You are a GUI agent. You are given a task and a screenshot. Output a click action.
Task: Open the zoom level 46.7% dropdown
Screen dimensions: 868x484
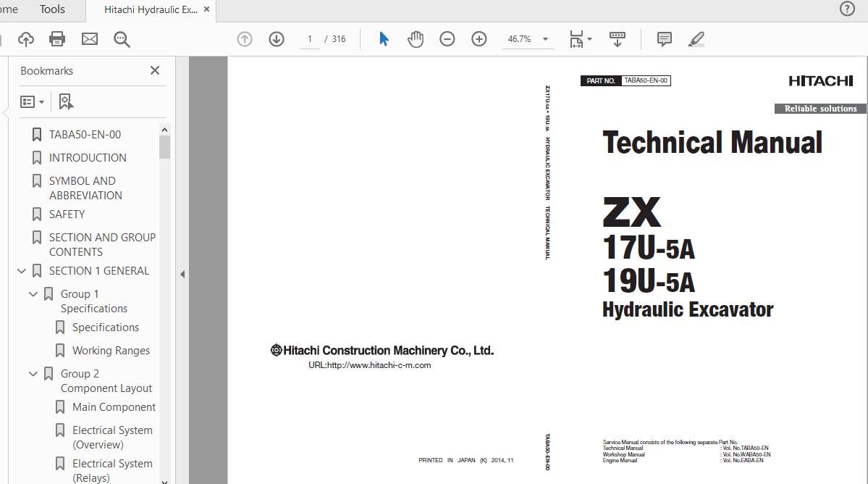[545, 39]
